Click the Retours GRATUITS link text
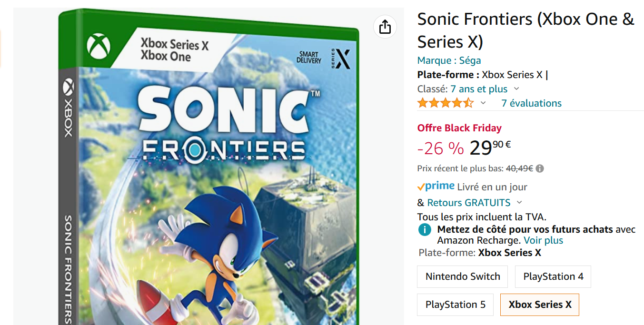This screenshot has height=325, width=644. [x=469, y=203]
